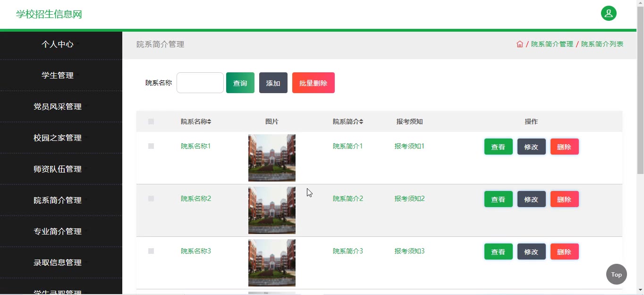Click the 院系简介2 cell text

pos(348,199)
